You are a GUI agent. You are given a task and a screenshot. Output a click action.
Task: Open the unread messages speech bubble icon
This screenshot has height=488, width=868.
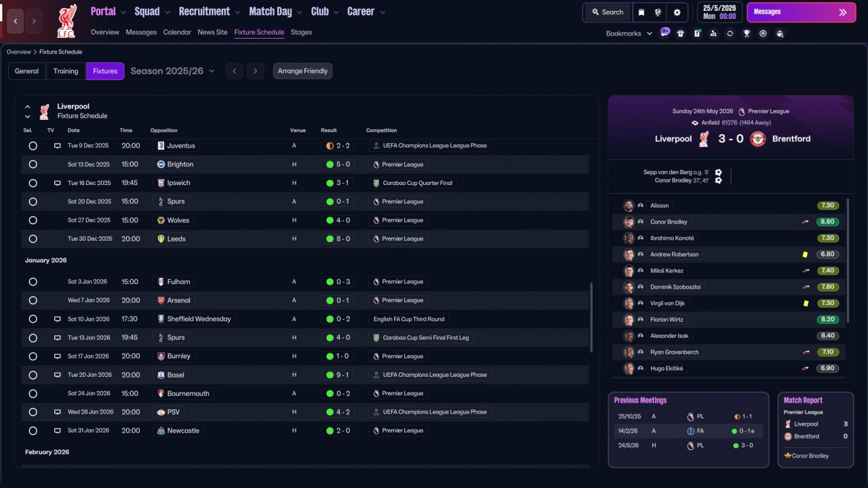point(665,32)
